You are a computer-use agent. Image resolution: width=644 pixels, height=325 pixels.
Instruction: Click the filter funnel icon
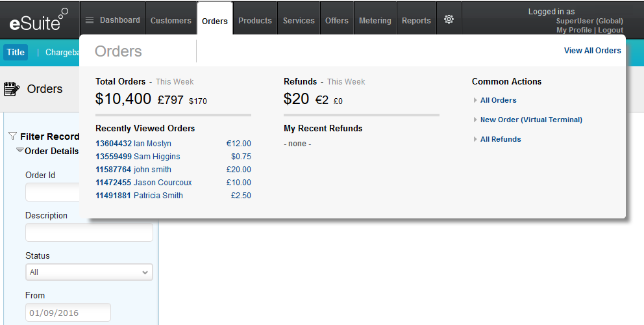(x=12, y=136)
